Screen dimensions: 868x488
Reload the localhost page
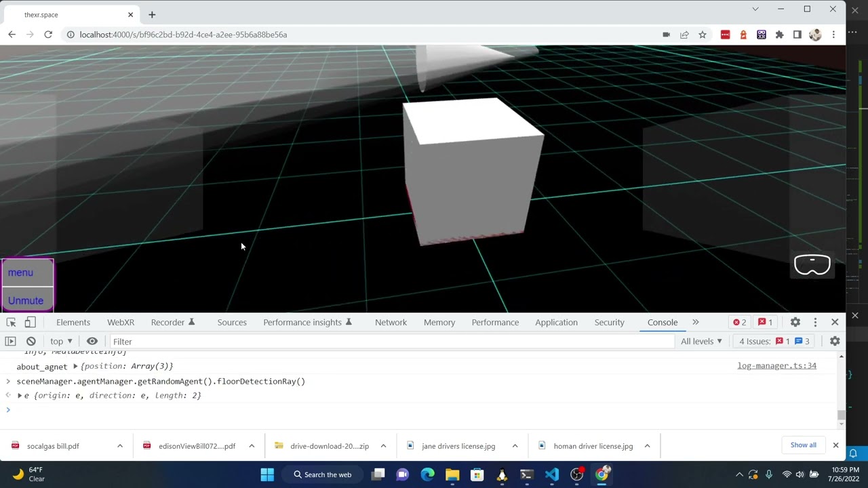(48, 35)
